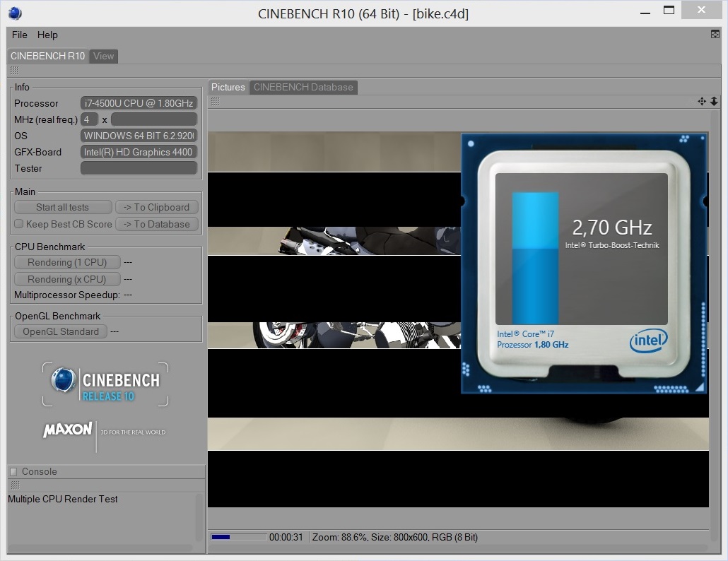This screenshot has width=728, height=561.
Task: Maximize the CINEBENCH window
Action: pos(669,10)
